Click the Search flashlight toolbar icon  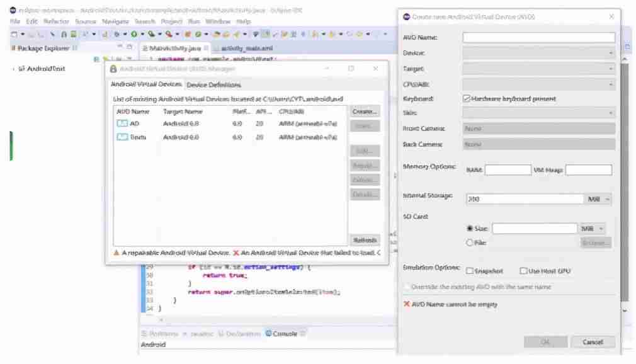[x=237, y=34]
